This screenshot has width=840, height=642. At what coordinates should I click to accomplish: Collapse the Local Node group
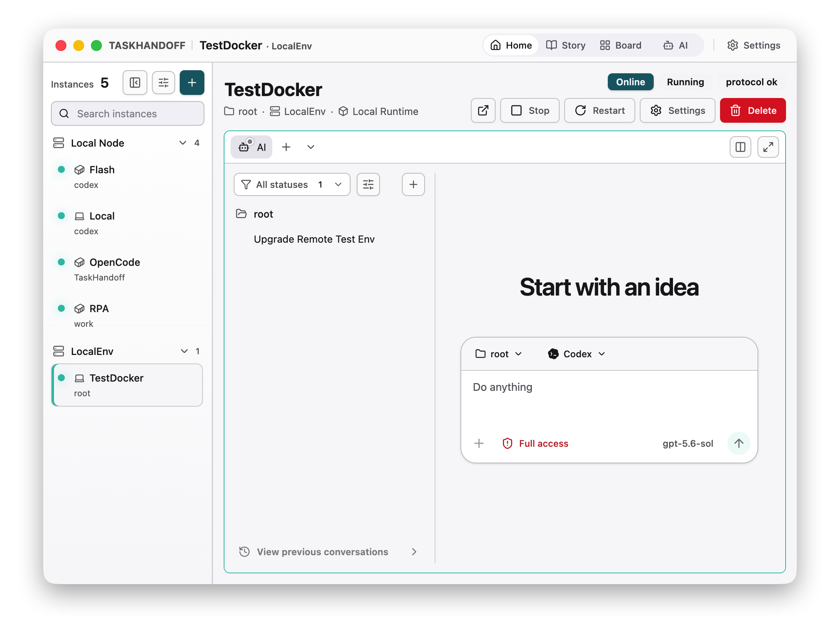coord(182,143)
